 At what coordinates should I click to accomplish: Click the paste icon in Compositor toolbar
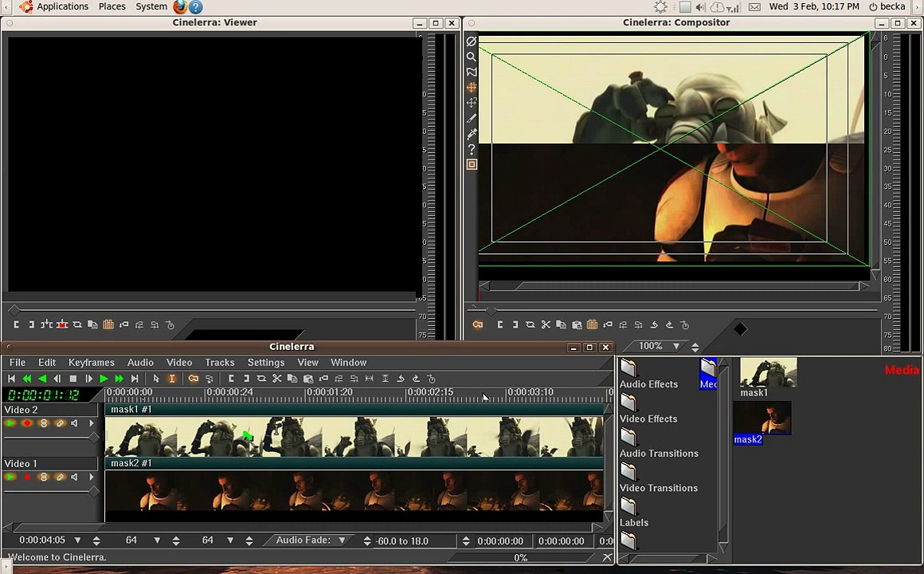[x=577, y=324]
